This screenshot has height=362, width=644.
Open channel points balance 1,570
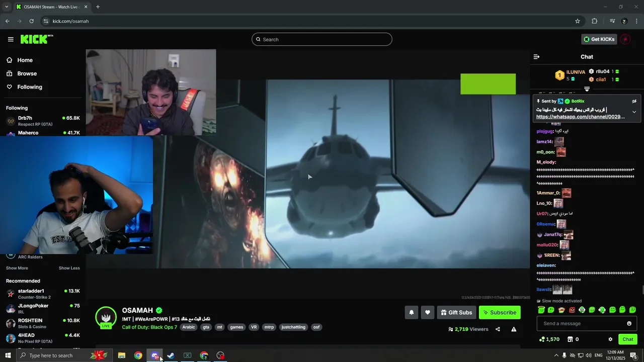click(549, 339)
